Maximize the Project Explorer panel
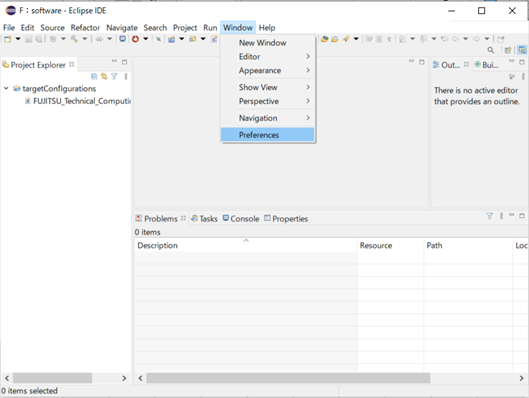Screen dimensions: 529x398 tap(124, 62)
